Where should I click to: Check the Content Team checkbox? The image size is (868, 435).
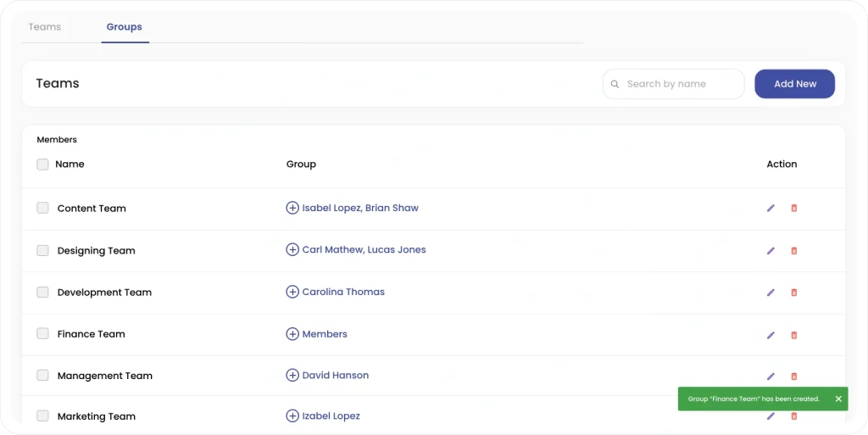coord(42,208)
